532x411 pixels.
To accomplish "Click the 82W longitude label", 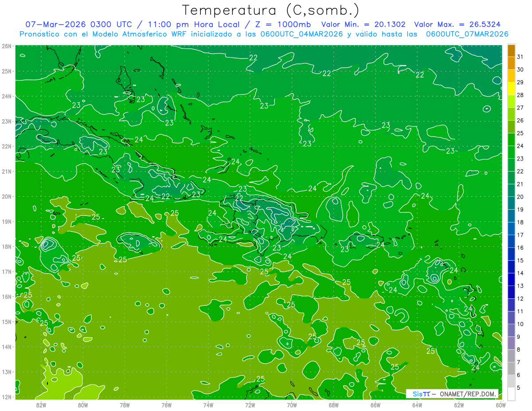I will [42, 405].
